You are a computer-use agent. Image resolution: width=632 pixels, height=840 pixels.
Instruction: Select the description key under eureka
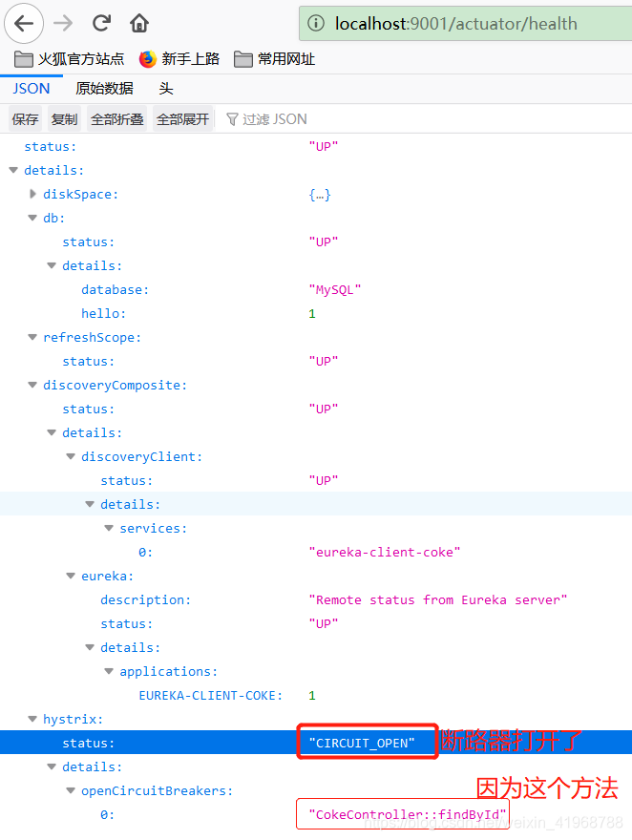[x=146, y=600]
